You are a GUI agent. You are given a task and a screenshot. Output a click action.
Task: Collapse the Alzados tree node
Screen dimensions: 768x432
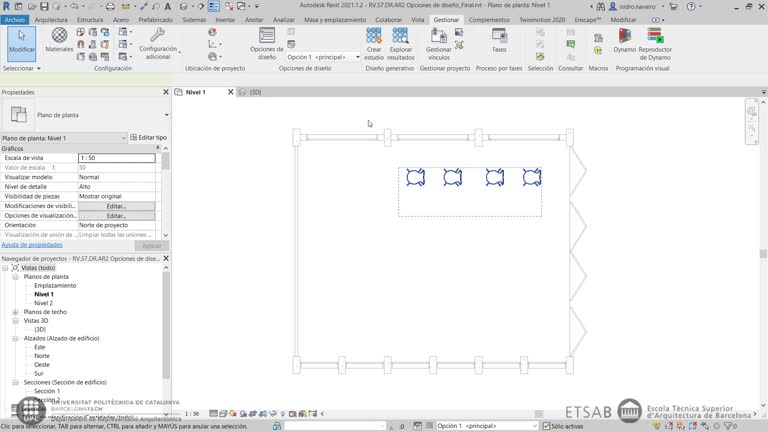point(16,338)
